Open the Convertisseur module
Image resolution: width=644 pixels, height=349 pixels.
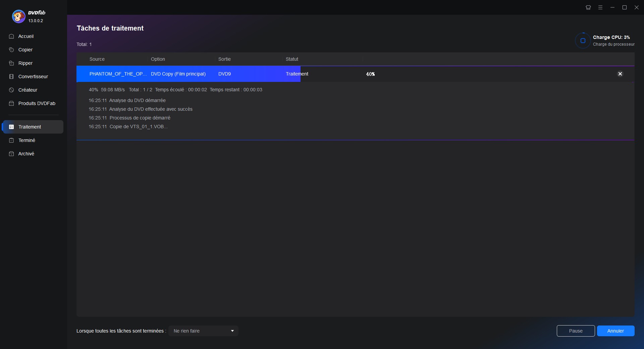coord(33,77)
